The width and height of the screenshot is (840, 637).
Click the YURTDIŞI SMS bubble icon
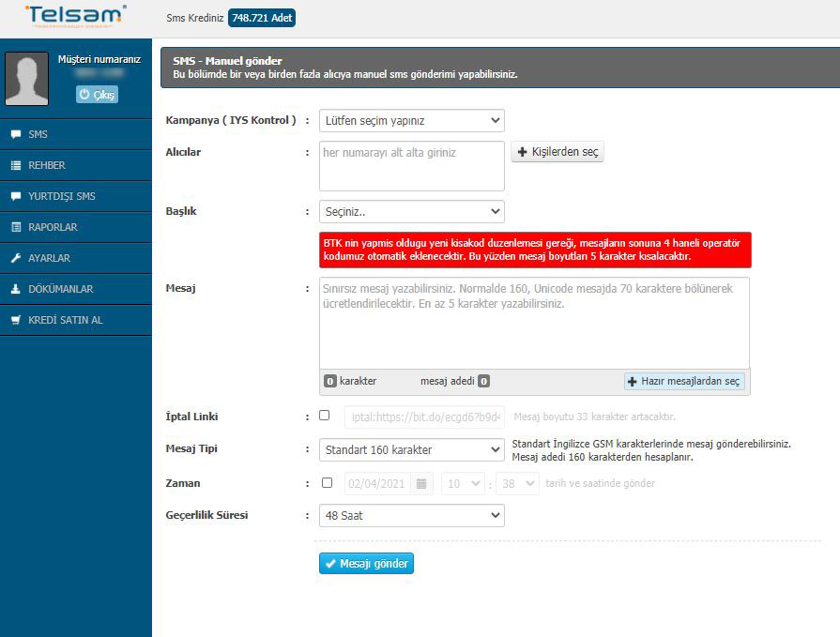pos(16,196)
